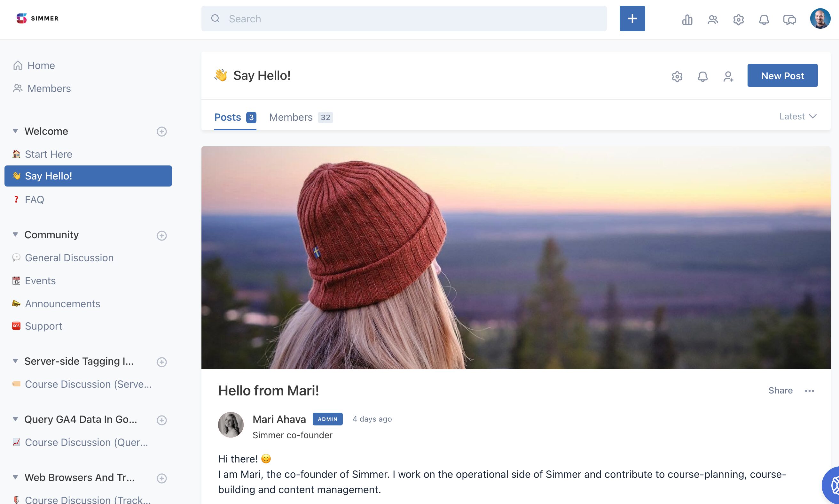Open the analytics bar chart icon
The image size is (839, 504).
[687, 20]
